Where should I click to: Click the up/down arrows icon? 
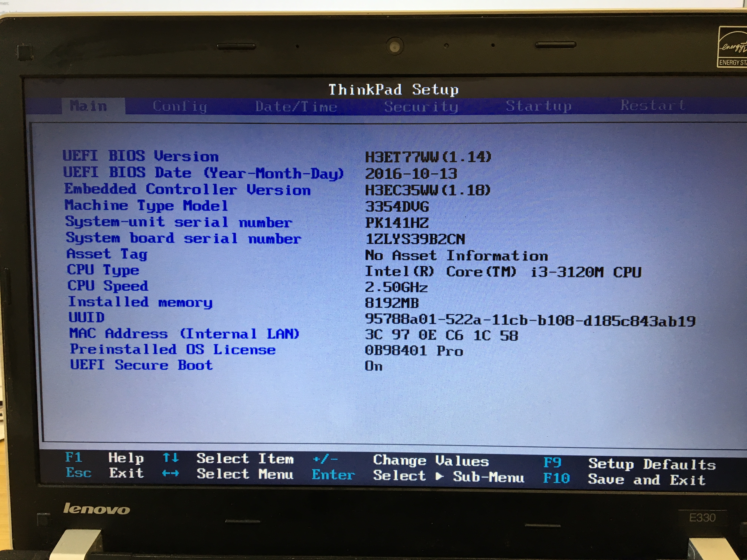click(x=171, y=458)
